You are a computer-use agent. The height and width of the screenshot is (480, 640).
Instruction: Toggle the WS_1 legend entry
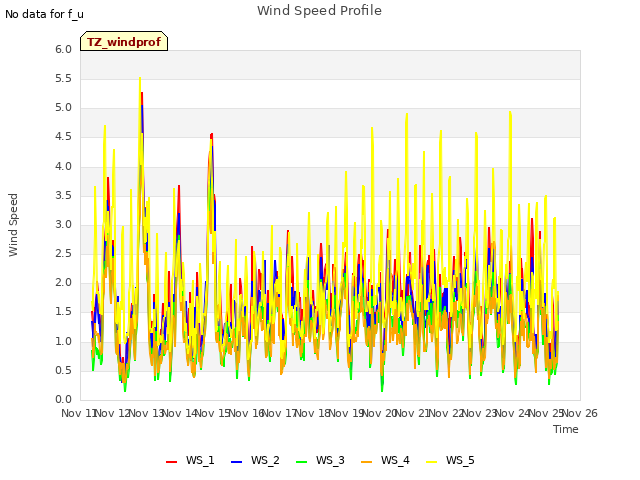(x=190, y=460)
